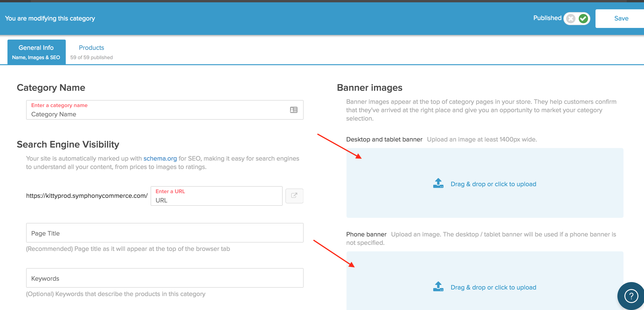The width and height of the screenshot is (644, 310).
Task: Toggle the Published green checkmark
Action: pyautogui.click(x=584, y=18)
